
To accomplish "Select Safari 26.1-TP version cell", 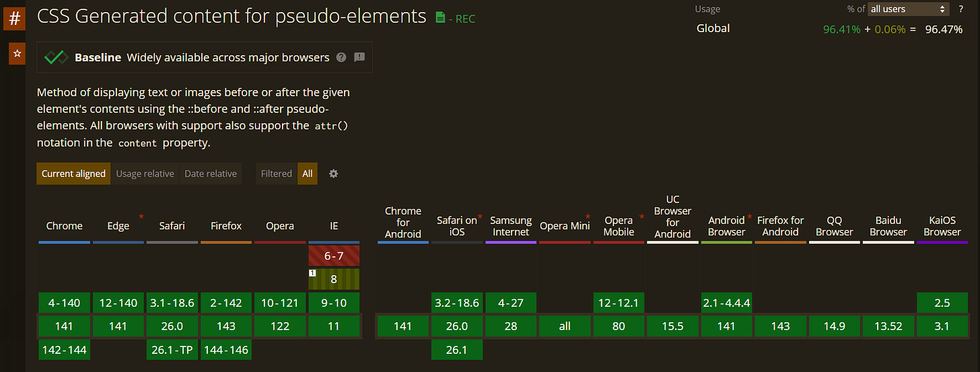I will pyautogui.click(x=172, y=350).
